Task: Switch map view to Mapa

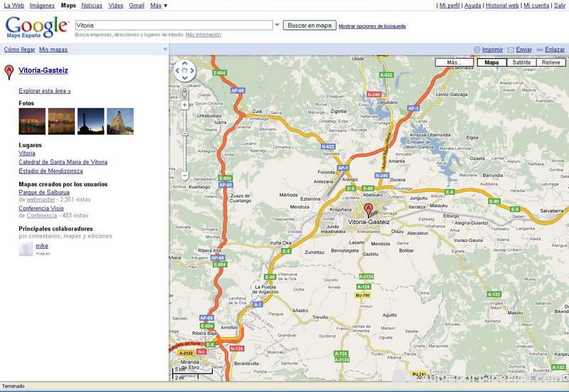Action: (491, 63)
